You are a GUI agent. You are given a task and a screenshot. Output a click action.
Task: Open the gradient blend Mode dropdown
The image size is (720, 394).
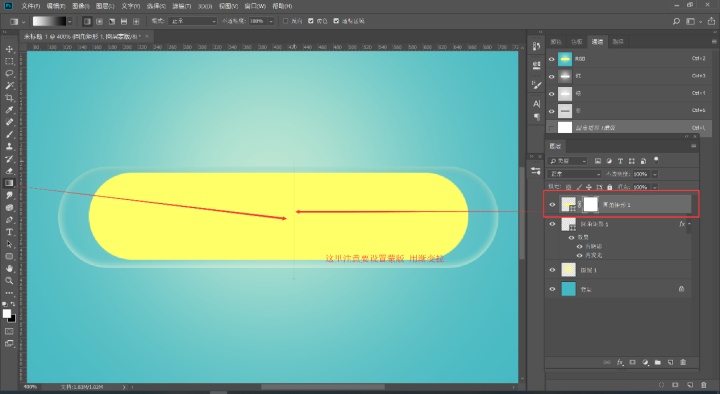[x=192, y=21]
